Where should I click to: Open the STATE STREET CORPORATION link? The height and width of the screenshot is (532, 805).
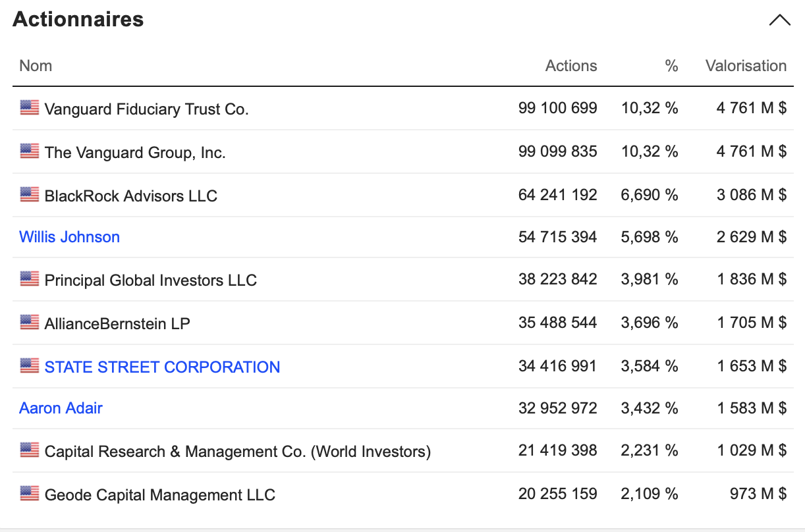[162, 367]
